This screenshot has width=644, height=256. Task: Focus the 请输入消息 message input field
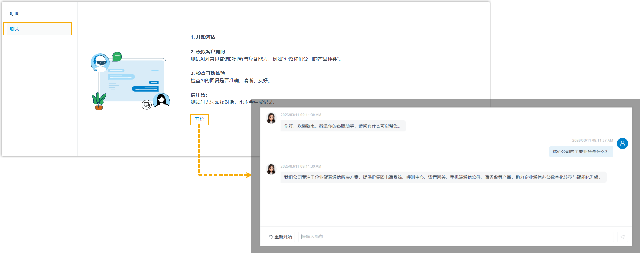tap(455, 237)
